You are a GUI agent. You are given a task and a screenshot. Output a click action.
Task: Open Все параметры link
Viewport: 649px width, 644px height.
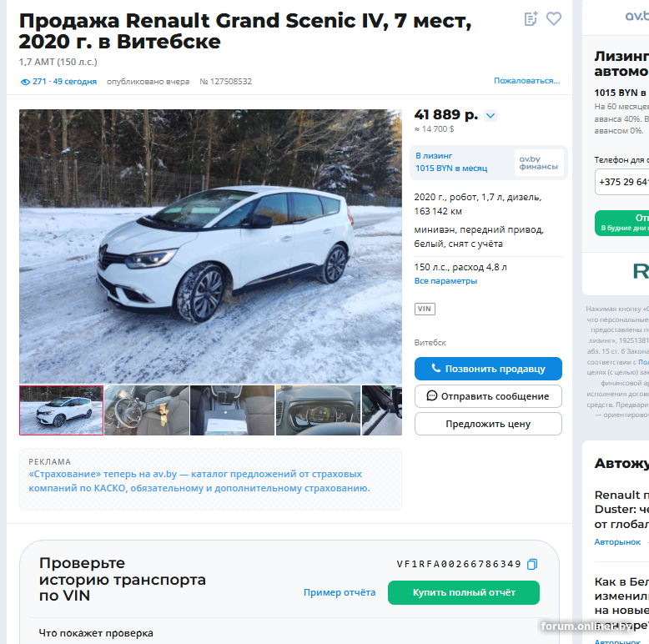(445, 281)
